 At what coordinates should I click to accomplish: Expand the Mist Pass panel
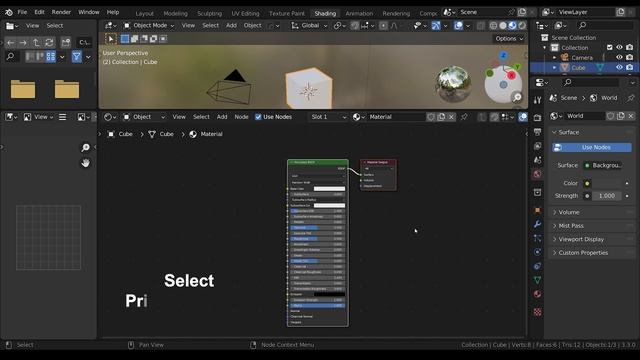tap(592, 226)
